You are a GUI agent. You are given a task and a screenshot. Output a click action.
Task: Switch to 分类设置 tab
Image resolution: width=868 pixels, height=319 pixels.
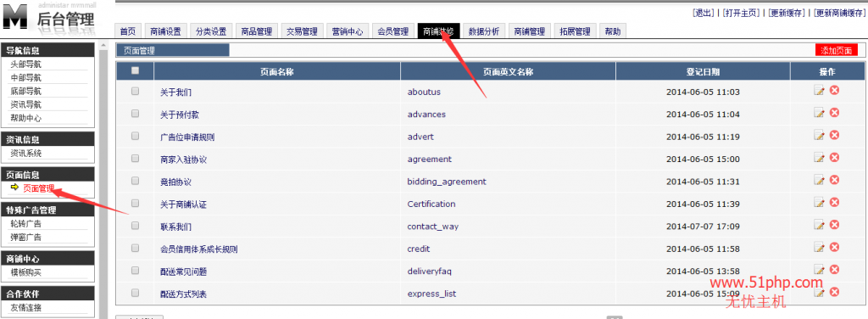click(211, 31)
